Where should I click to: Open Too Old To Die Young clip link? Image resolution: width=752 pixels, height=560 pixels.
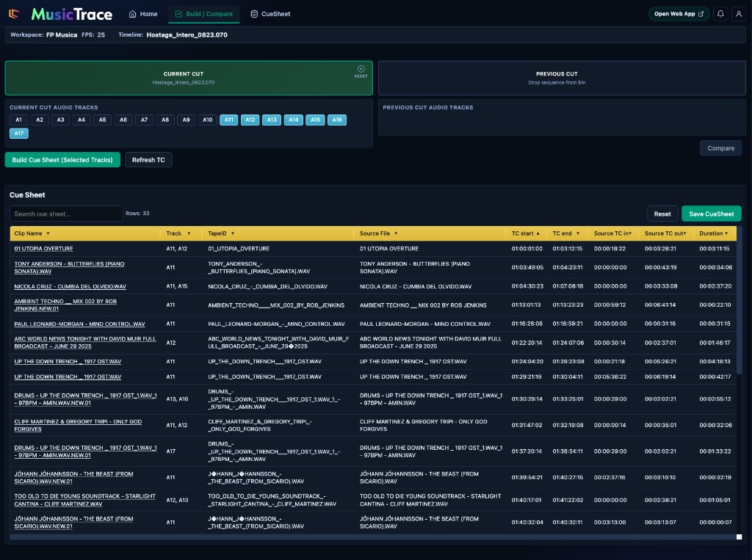(x=85, y=500)
